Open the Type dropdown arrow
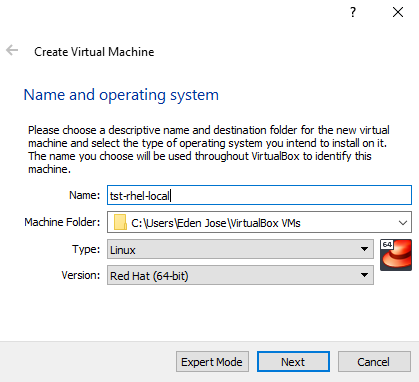This screenshot has width=419, height=382. [x=364, y=249]
